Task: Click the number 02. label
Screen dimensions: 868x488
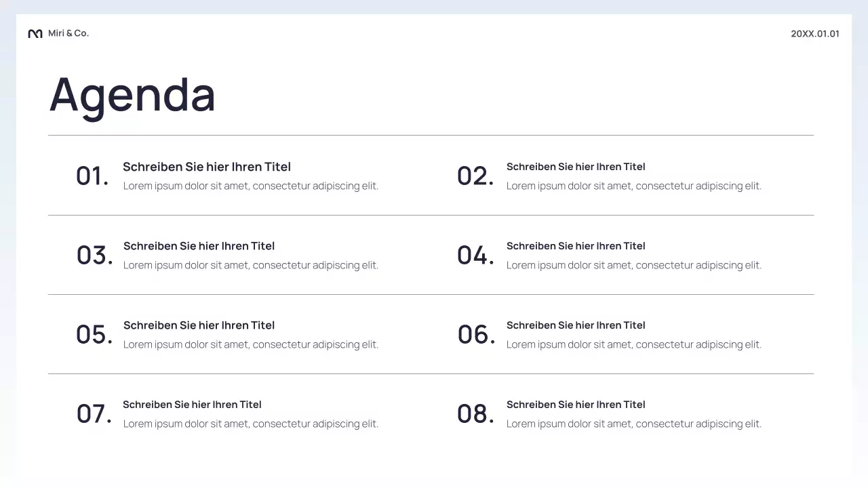Action: (475, 176)
